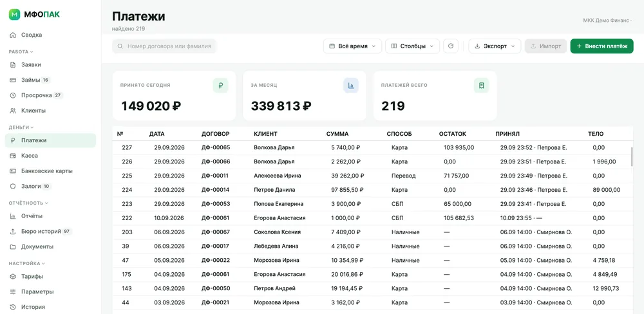This screenshot has width=644, height=314.
Task: Click the МФОПАК logo icon
Action: pyautogui.click(x=14, y=15)
